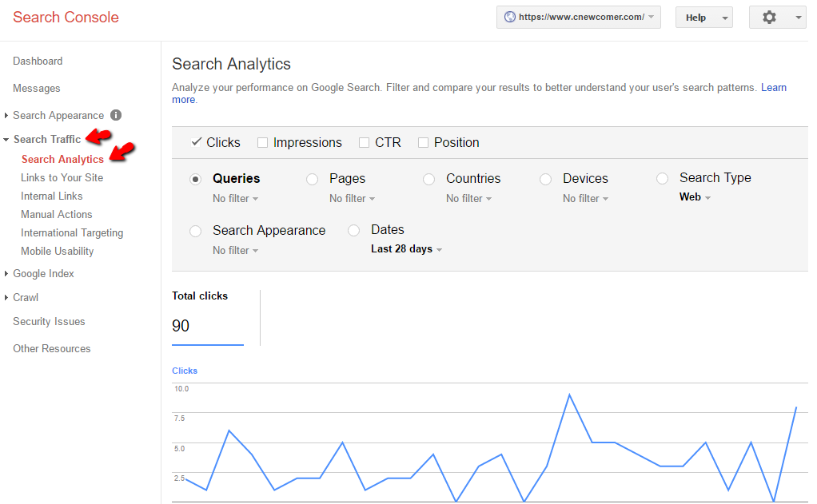Open Mobile Usability in the sidebar
The width and height of the screenshot is (817, 504).
58,251
